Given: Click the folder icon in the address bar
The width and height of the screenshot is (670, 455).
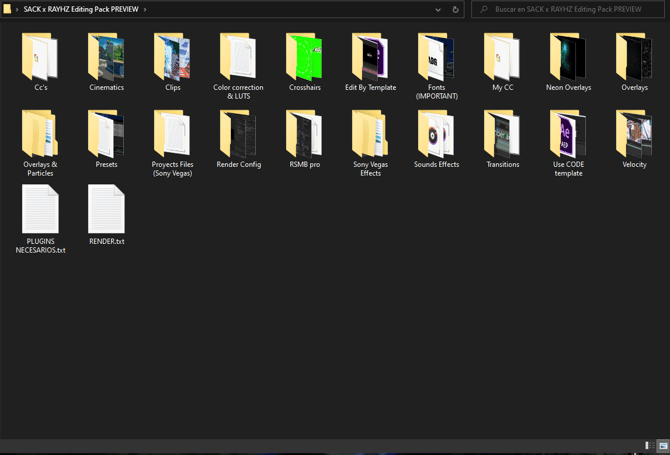Looking at the screenshot, I should (x=7, y=9).
